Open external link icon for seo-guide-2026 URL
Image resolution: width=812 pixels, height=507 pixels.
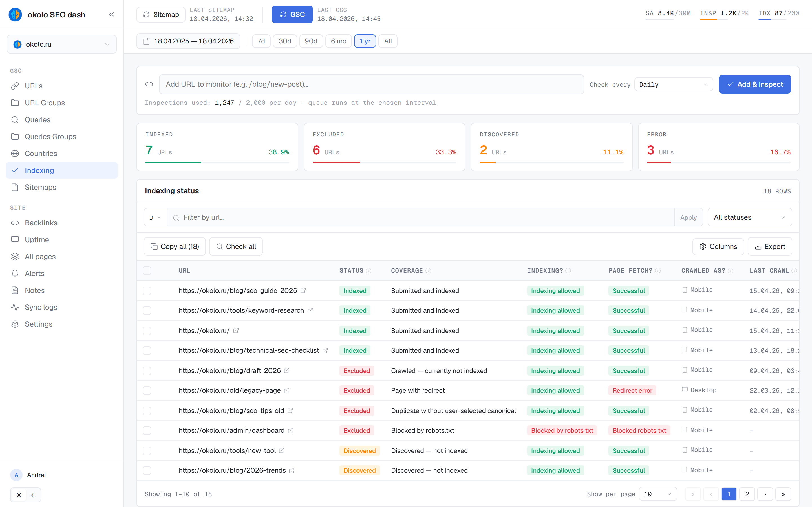point(303,290)
